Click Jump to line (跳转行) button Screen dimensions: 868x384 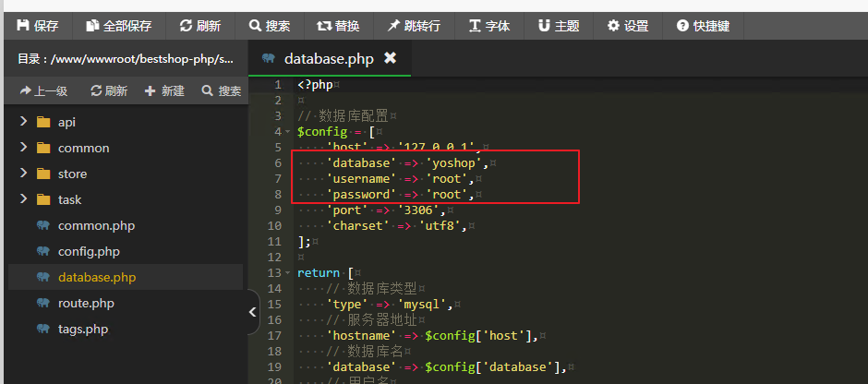[x=413, y=26]
